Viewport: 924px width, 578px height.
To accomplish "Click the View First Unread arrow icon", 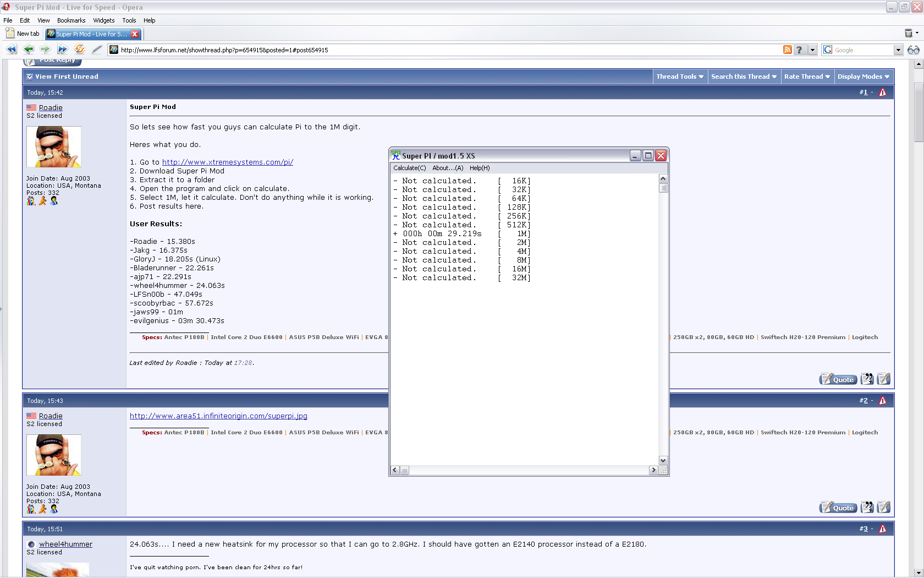I will pos(30,77).
